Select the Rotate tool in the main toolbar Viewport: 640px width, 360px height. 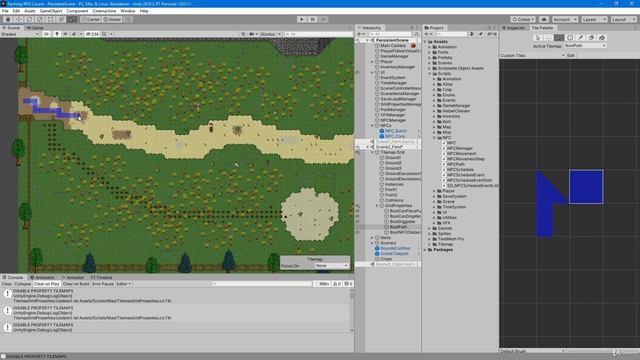coord(29,19)
